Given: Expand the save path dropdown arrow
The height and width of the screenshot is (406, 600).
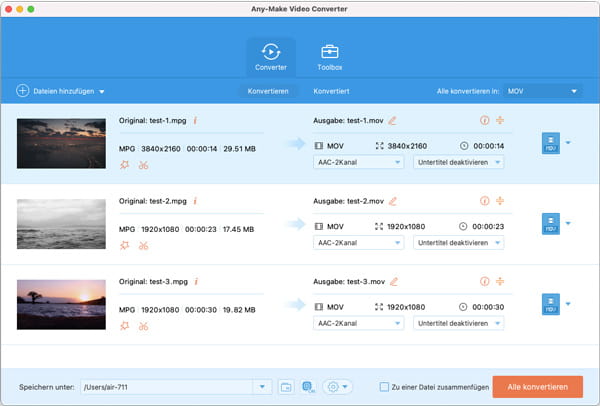Looking at the screenshot, I should (x=262, y=387).
